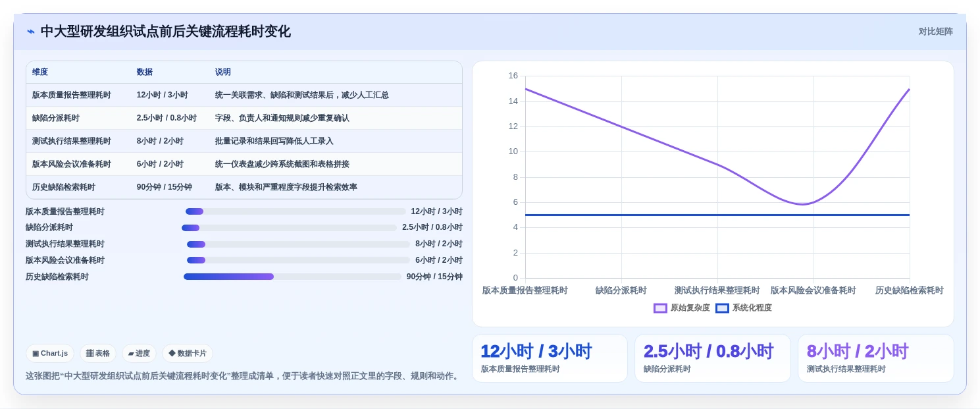
Task: Click the 对比矩阵 label at top right
Action: [x=935, y=32]
